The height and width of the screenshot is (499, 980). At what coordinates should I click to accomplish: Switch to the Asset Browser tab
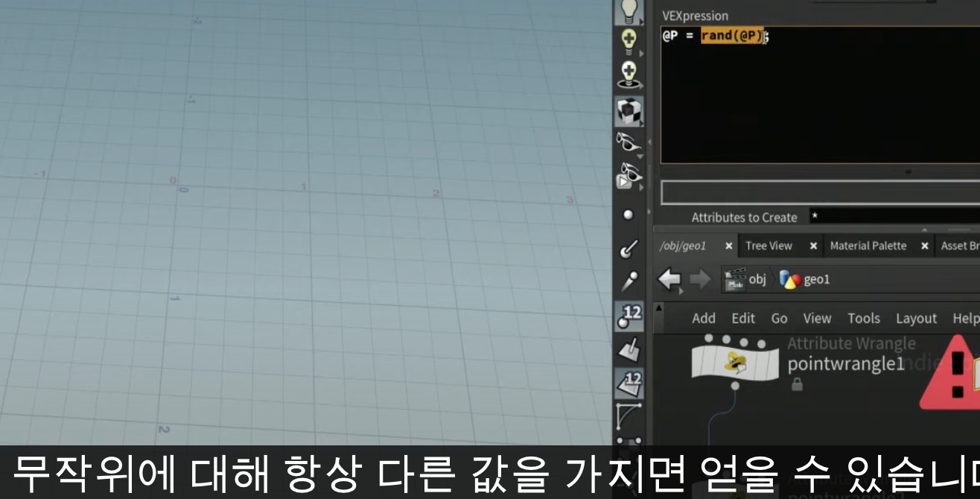tap(960, 246)
